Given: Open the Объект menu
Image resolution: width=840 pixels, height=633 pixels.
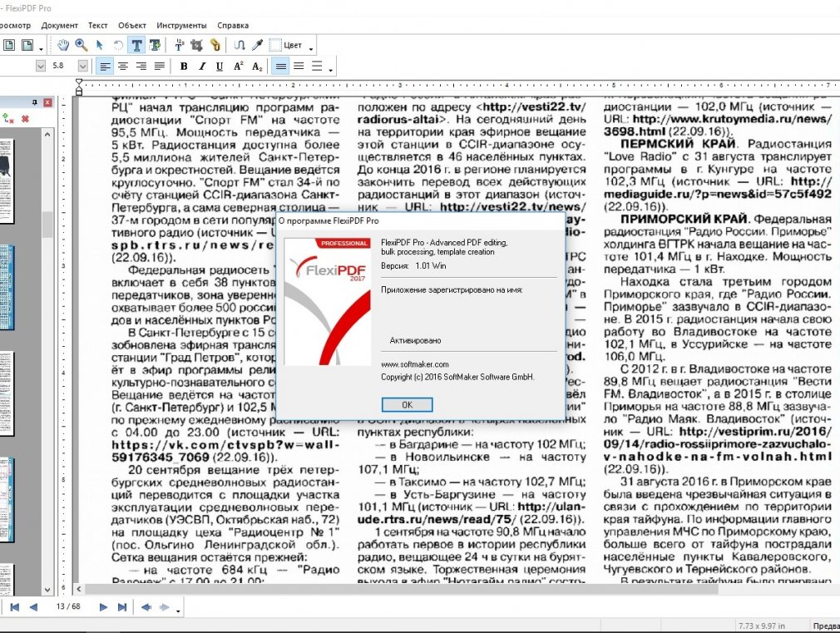Looking at the screenshot, I should pyautogui.click(x=131, y=25).
